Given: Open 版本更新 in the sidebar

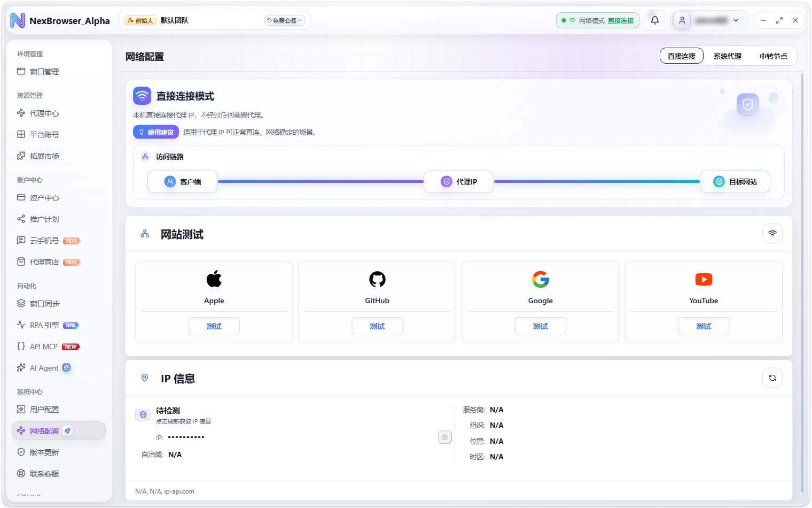Looking at the screenshot, I should click(59, 452).
